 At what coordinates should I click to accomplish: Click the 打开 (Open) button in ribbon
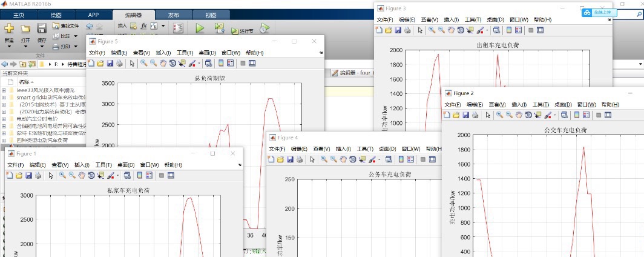25,34
